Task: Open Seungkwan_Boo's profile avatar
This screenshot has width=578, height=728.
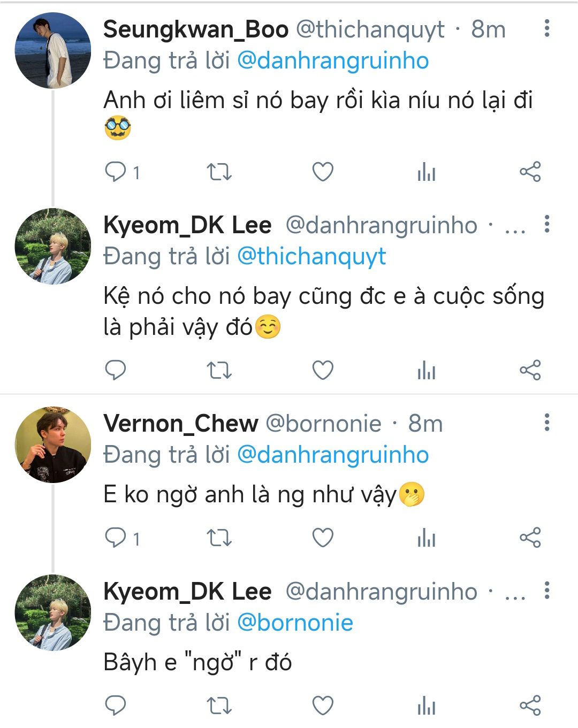Action: pos(52,51)
